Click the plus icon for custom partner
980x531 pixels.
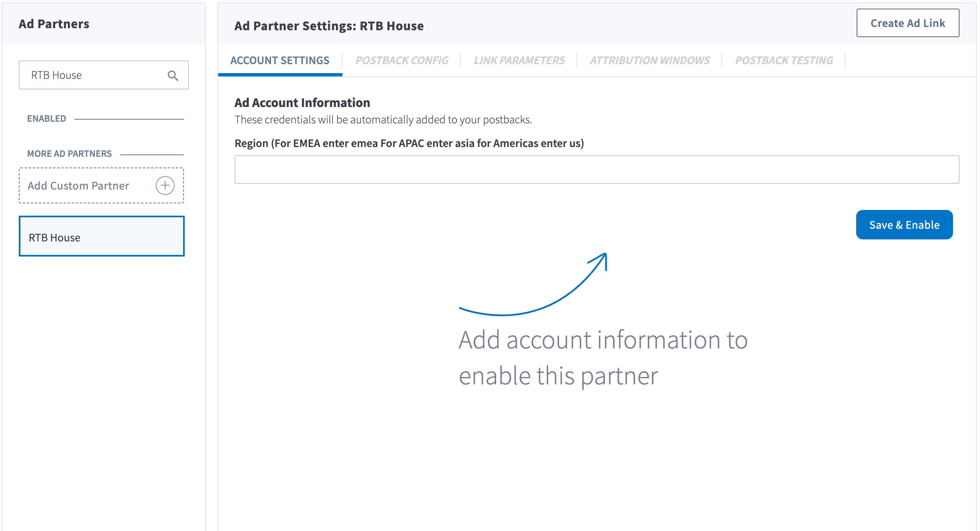click(x=165, y=185)
